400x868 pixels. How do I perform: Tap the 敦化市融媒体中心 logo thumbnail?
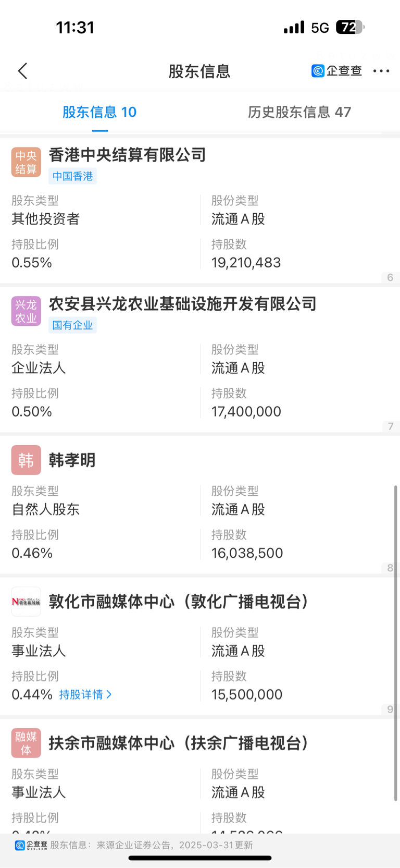click(26, 602)
